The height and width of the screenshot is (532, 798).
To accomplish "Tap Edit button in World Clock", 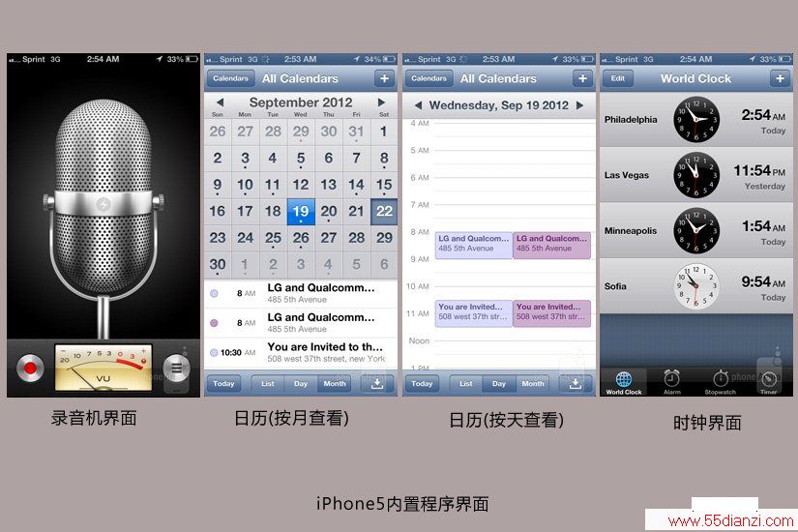I will [x=618, y=78].
